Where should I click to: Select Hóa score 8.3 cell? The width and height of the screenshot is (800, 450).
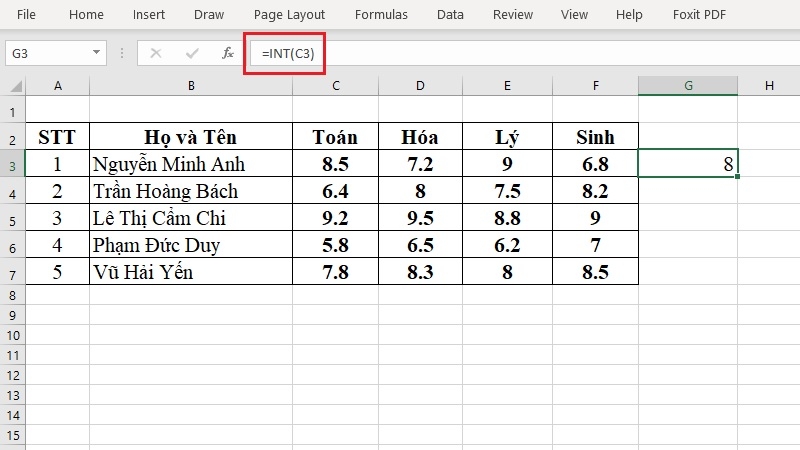coord(420,271)
